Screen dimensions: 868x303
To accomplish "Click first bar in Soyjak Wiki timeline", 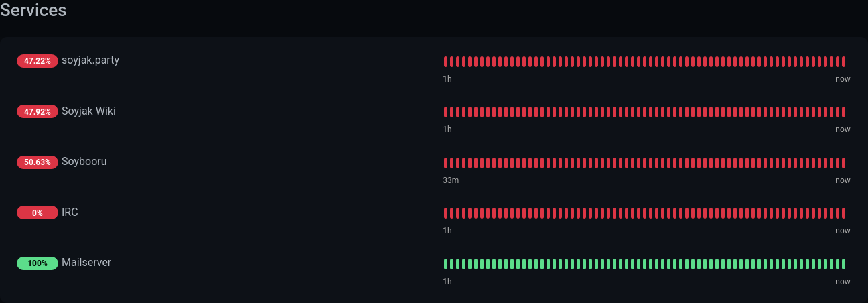I will click(x=445, y=112).
